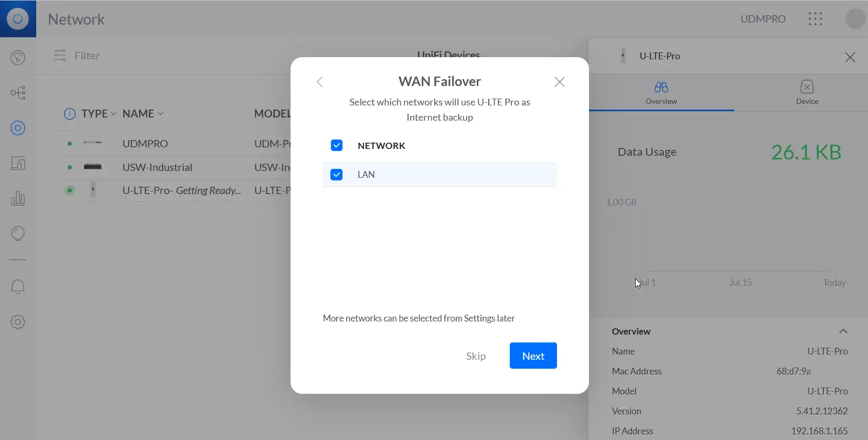Open the dashboard icon in sidebar
Image resolution: width=868 pixels, height=440 pixels.
point(18,57)
